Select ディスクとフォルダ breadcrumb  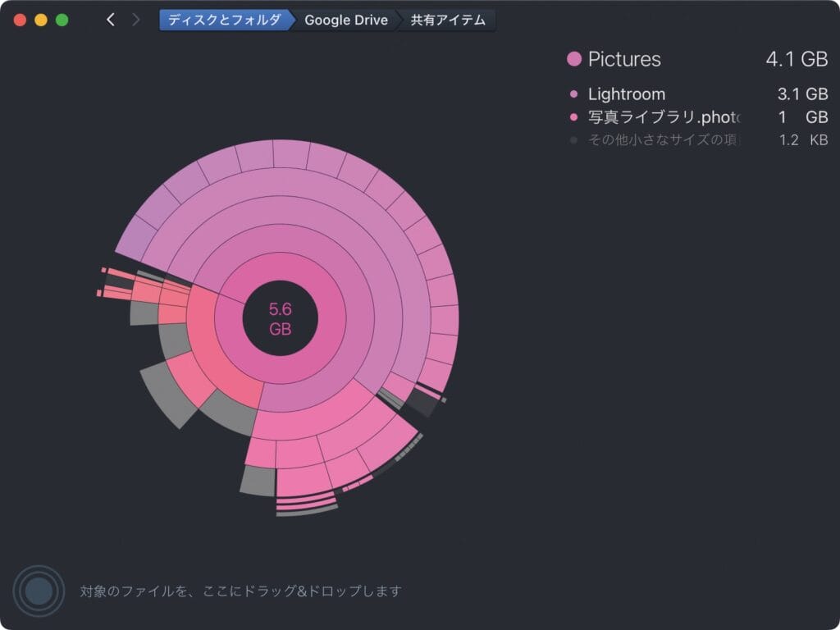(224, 20)
